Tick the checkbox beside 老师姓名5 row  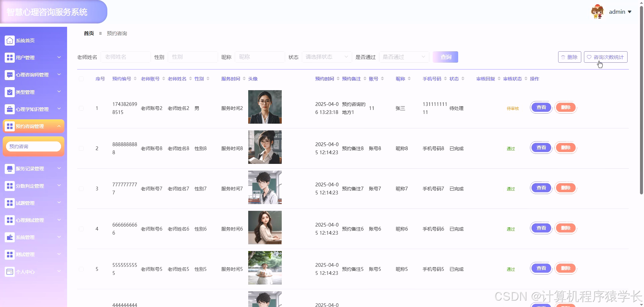[81, 269]
